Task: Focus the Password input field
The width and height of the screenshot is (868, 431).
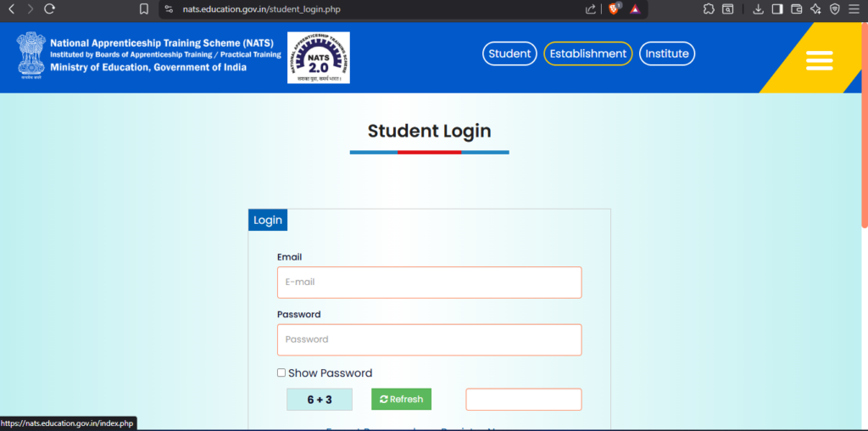Action: 429,339
